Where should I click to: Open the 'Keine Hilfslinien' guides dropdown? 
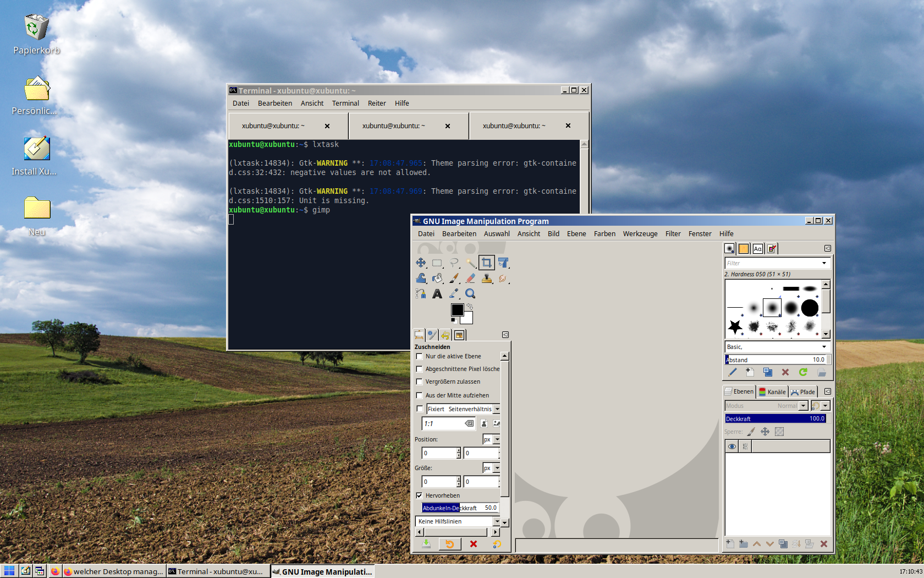point(459,521)
